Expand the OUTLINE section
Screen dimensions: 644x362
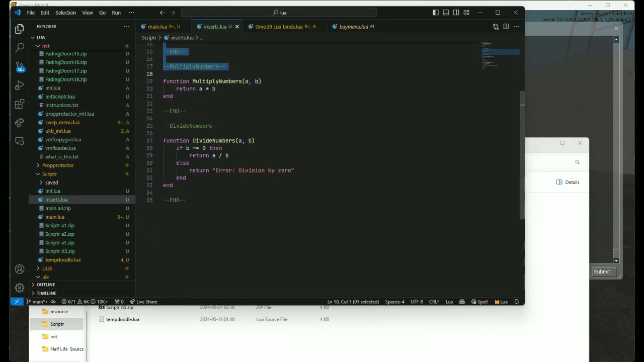pyautogui.click(x=82, y=285)
